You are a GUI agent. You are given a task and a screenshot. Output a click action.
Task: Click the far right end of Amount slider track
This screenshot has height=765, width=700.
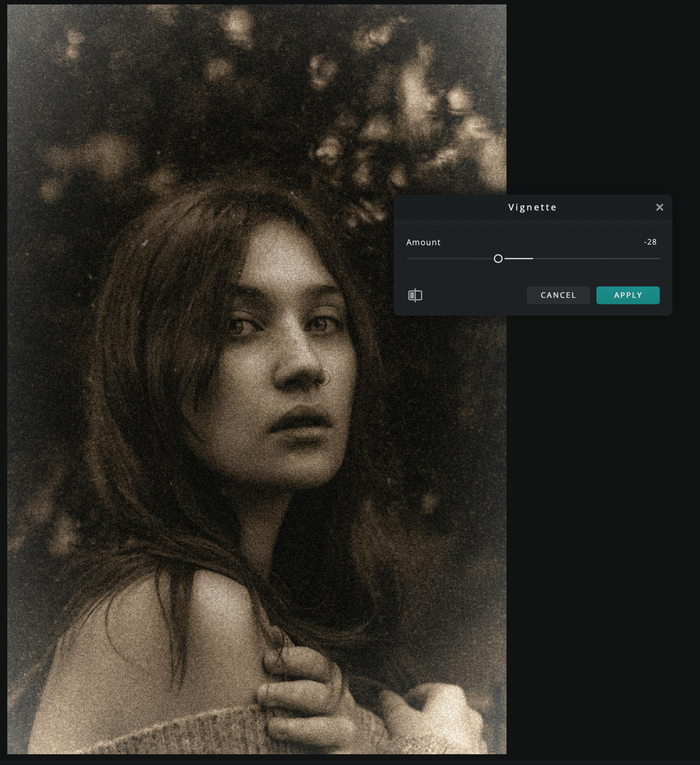point(659,259)
